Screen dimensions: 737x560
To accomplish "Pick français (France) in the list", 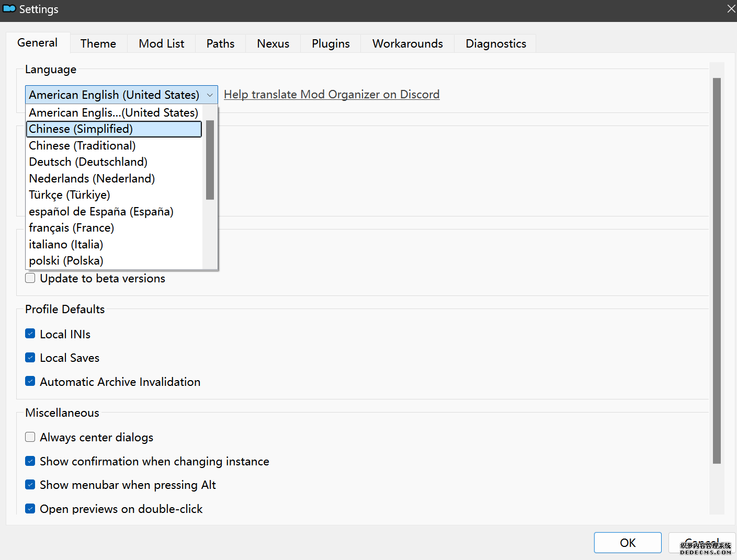I will tap(71, 228).
